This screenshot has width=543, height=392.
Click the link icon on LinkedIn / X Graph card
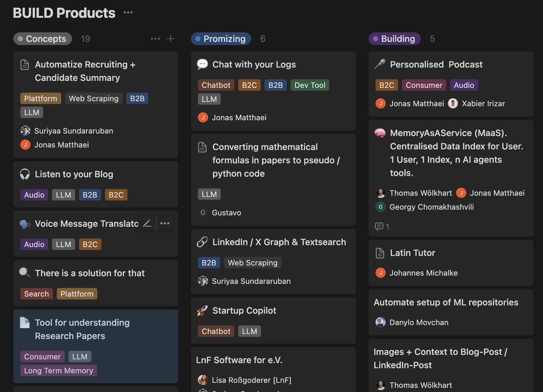tap(202, 242)
